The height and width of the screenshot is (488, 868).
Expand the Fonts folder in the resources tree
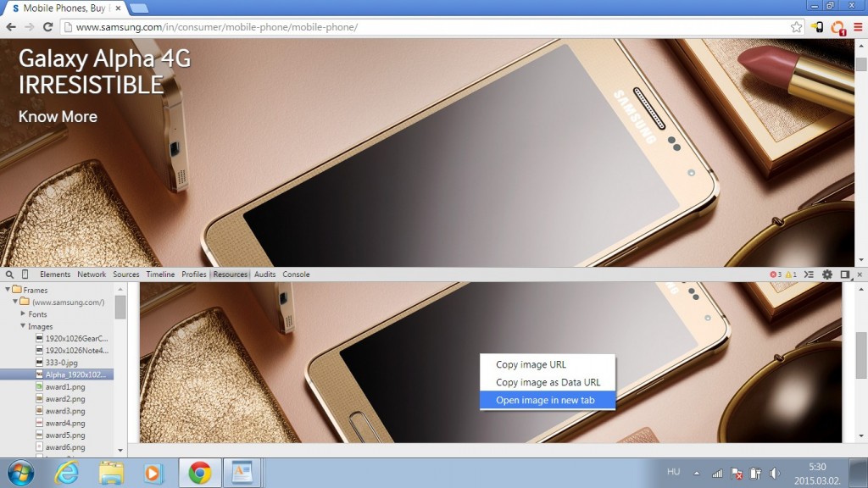click(x=23, y=314)
